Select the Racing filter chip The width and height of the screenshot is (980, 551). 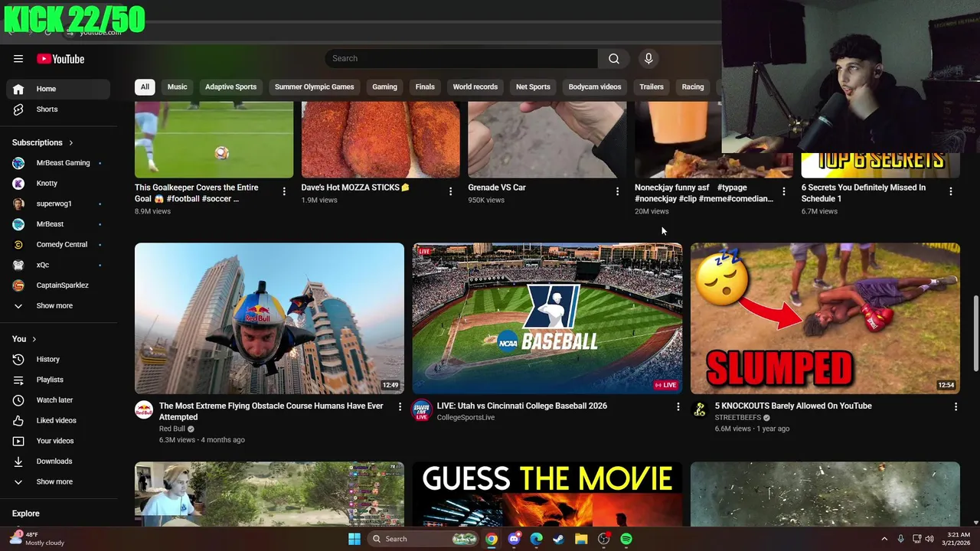coord(693,87)
